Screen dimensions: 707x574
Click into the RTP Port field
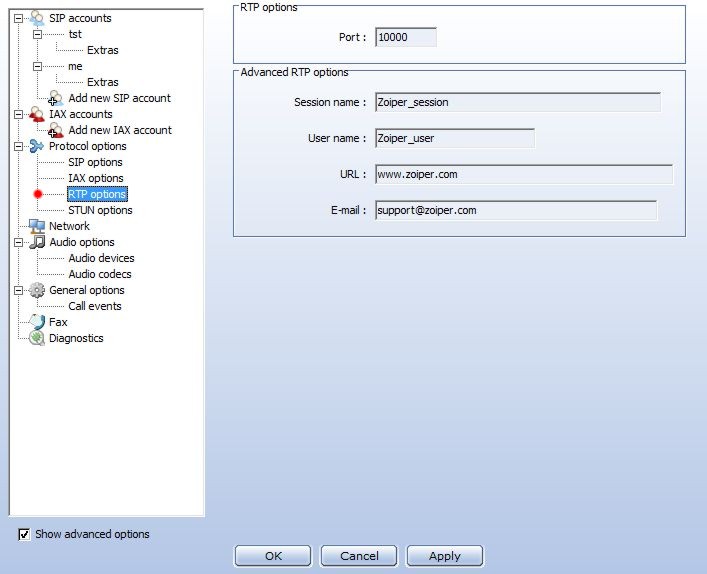404,37
